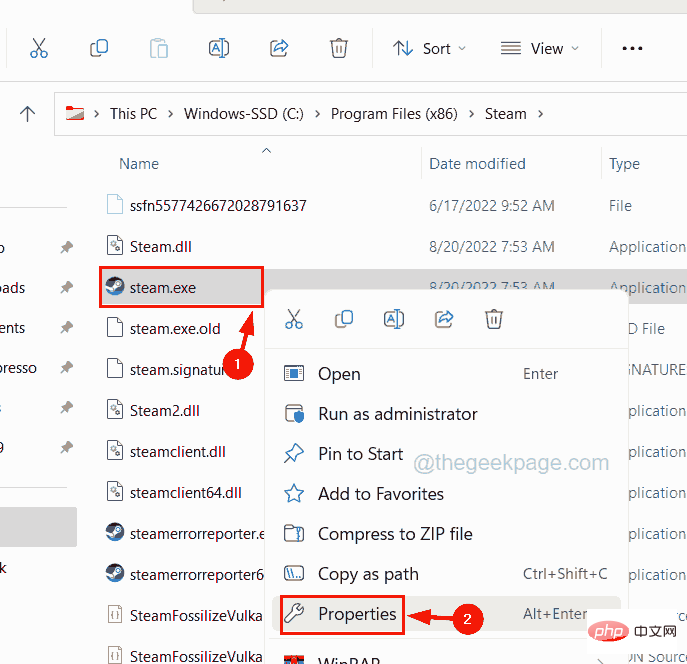687x664 pixels.
Task: Open Properties from the context menu
Action: 446,614
